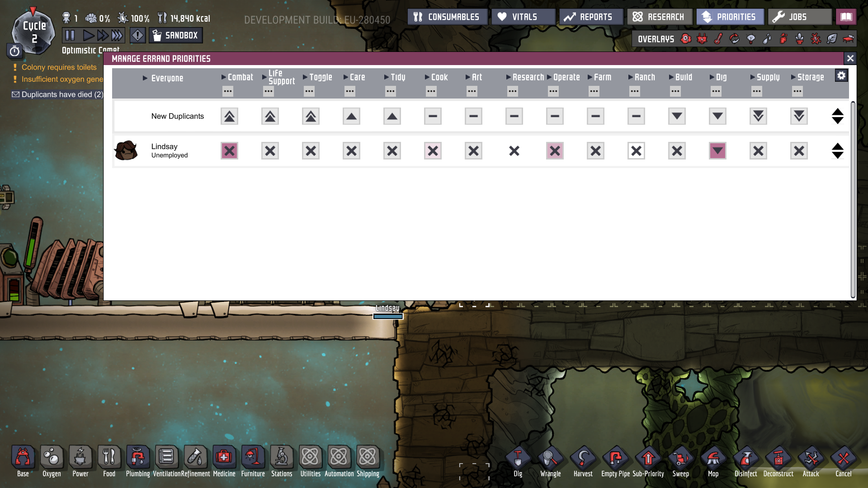The width and height of the screenshot is (868, 488).
Task: Open the Plumbing build menu
Action: click(137, 456)
